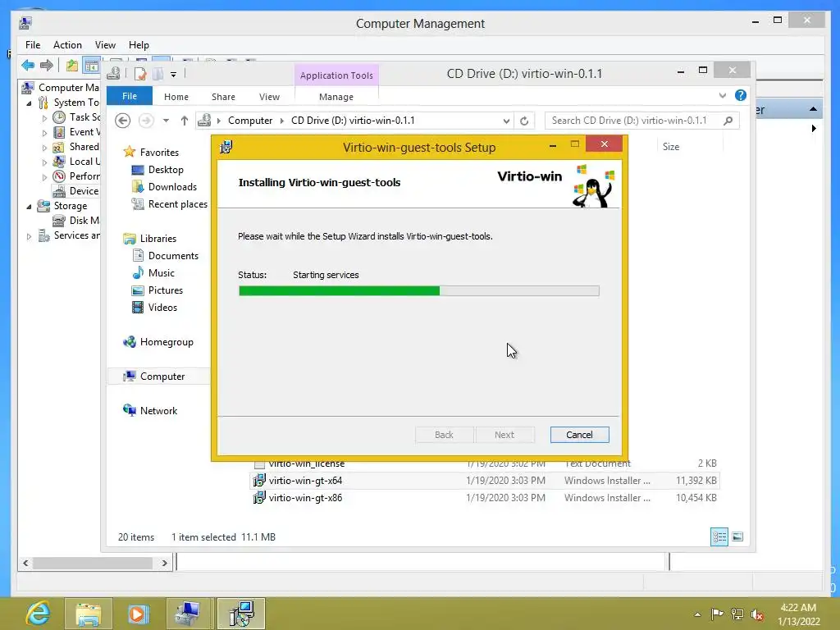This screenshot has height=630, width=840.
Task: Expand the Event Viewer tree node
Action: tap(44, 132)
